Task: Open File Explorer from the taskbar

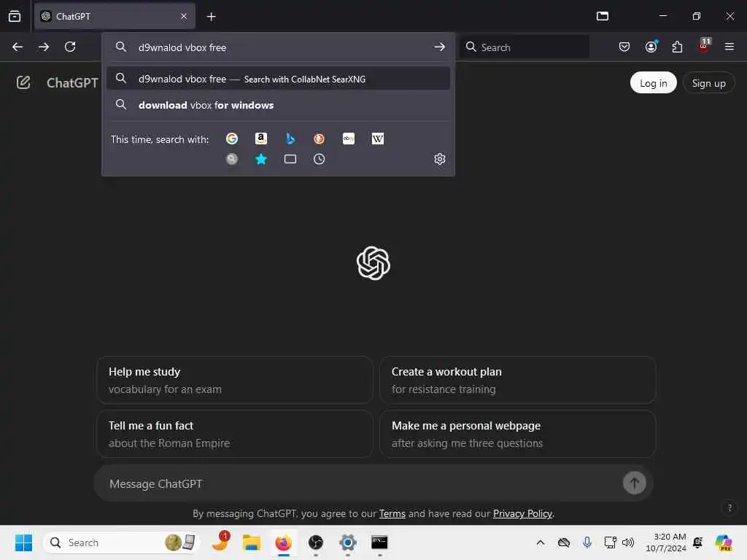Action: 251,542
